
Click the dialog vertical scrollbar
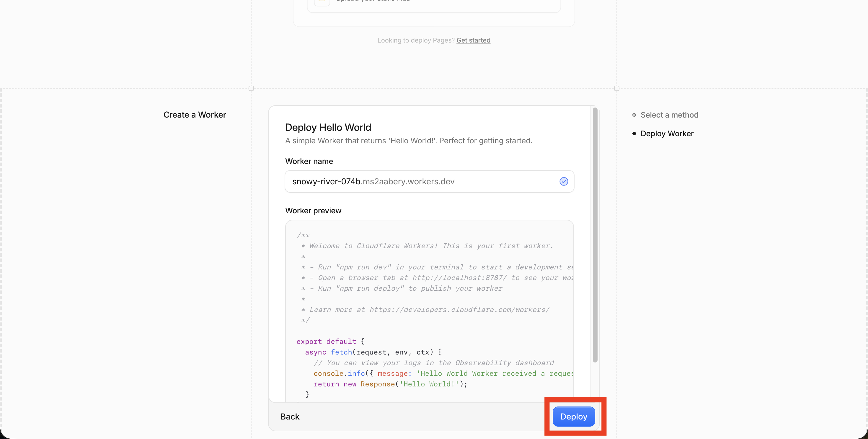[595, 235]
